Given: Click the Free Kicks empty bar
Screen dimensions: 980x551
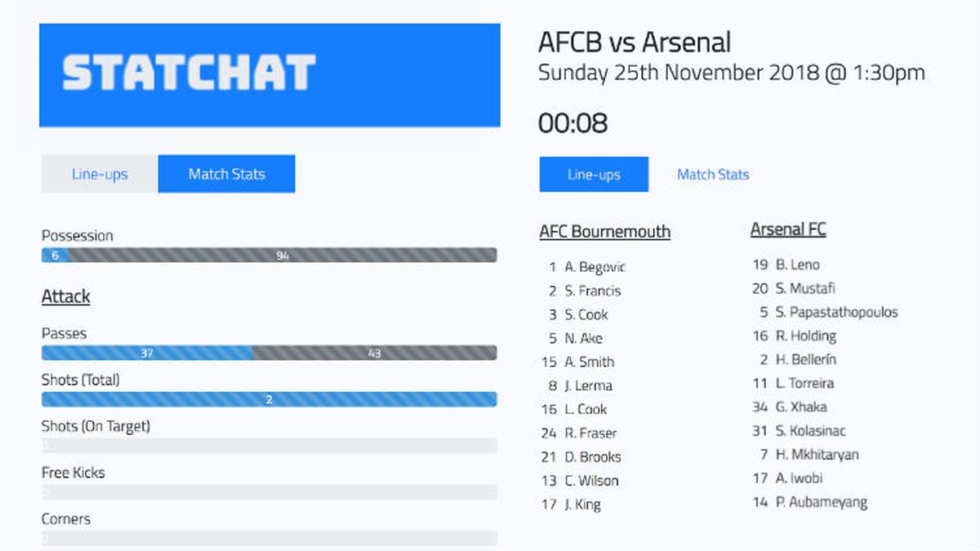Looking at the screenshot, I should click(269, 493).
